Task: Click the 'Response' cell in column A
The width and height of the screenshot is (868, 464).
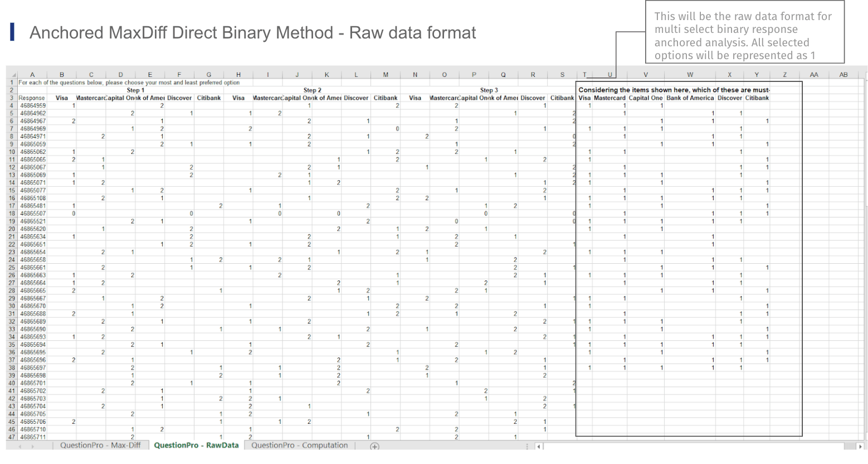Action: tap(32, 98)
